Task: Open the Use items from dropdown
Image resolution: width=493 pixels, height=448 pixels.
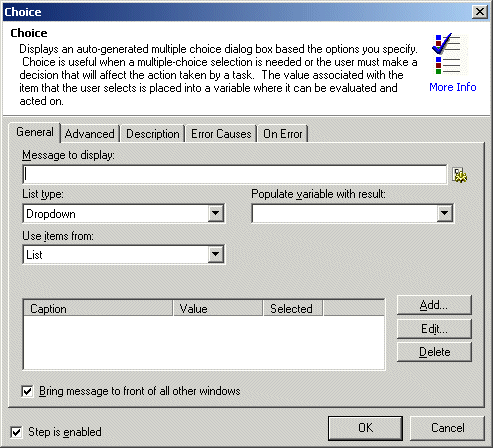Action: point(216,255)
